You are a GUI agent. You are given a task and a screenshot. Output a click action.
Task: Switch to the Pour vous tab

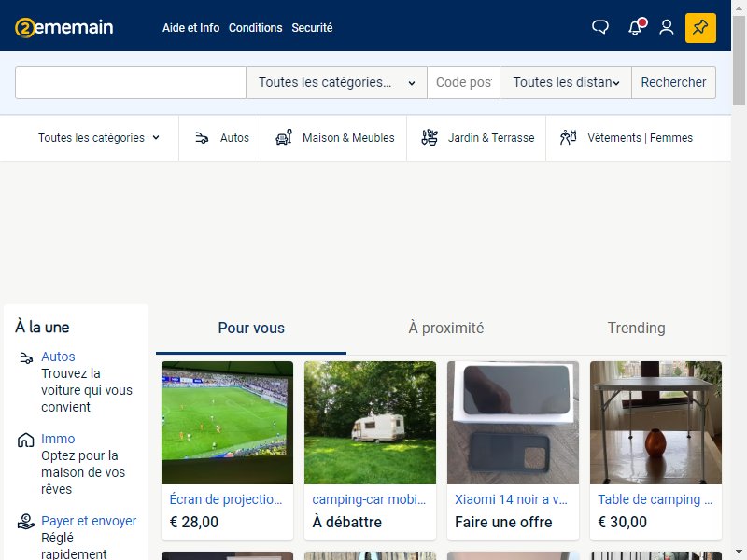(251, 329)
